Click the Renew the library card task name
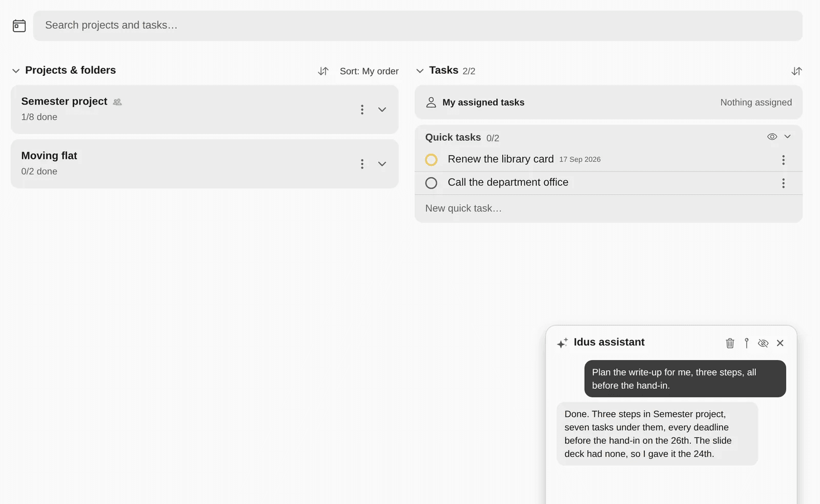 [x=501, y=159]
